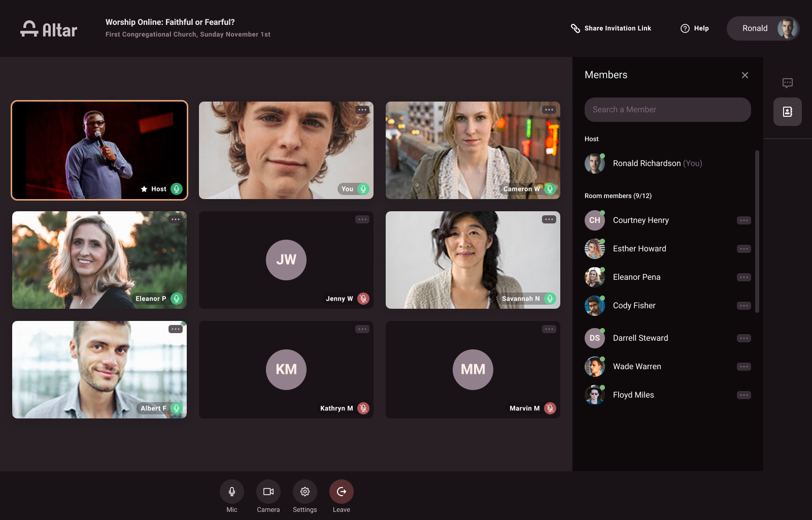Open more options on Savannah N's video tile
This screenshot has height=520, width=812.
point(549,219)
